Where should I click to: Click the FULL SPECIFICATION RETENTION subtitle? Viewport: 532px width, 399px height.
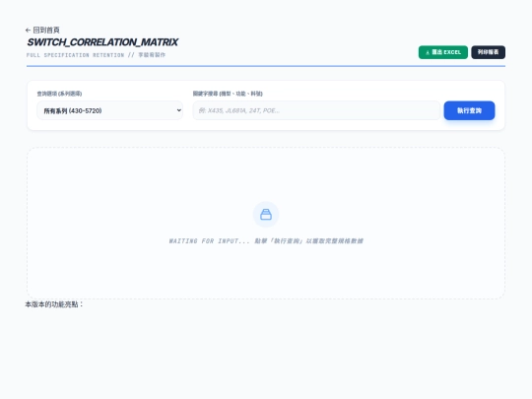pyautogui.click(x=96, y=55)
